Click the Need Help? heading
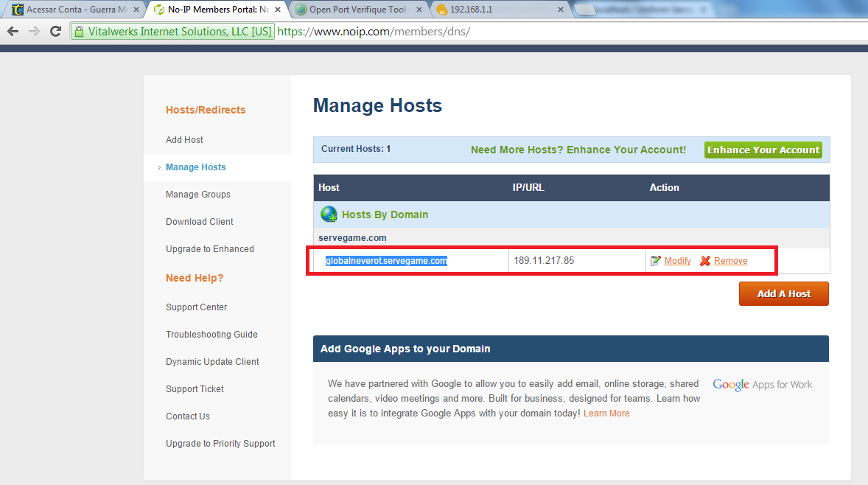 pyautogui.click(x=195, y=278)
